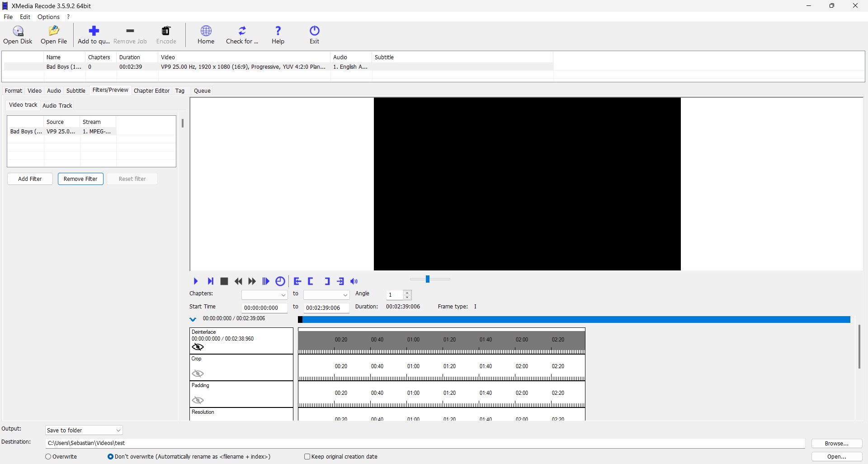Open the Edit menu
This screenshot has height=464, width=868.
click(x=25, y=17)
